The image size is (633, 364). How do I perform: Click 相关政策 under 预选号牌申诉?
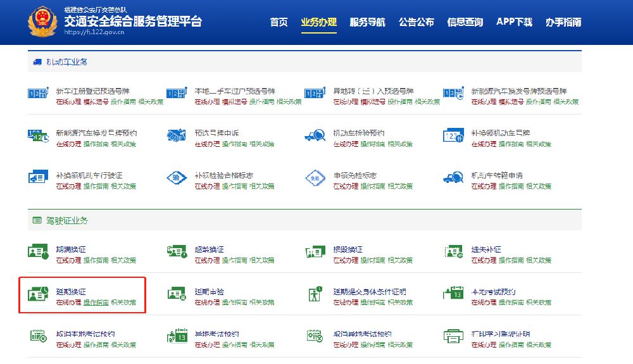point(261,144)
